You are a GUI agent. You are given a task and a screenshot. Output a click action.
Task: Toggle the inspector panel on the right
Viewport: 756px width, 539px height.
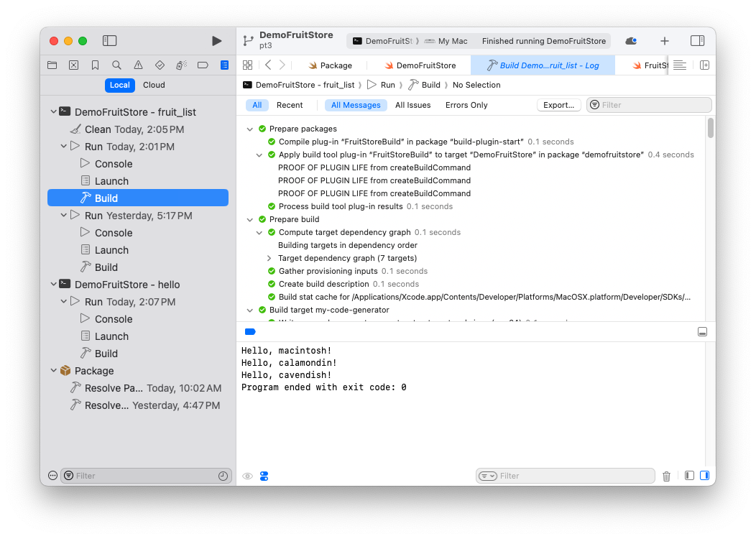point(697,41)
